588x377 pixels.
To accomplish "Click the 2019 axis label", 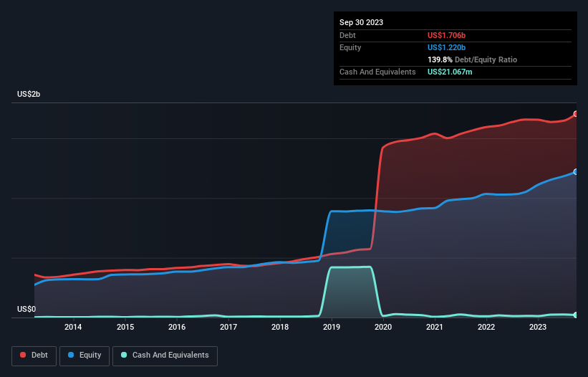I will coord(332,327).
